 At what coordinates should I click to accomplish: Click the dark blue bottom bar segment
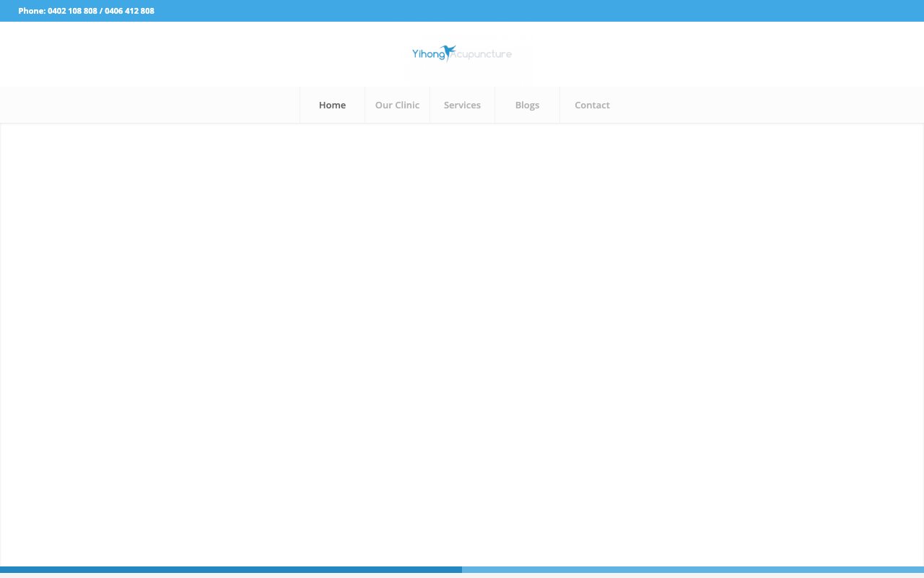tap(231, 569)
